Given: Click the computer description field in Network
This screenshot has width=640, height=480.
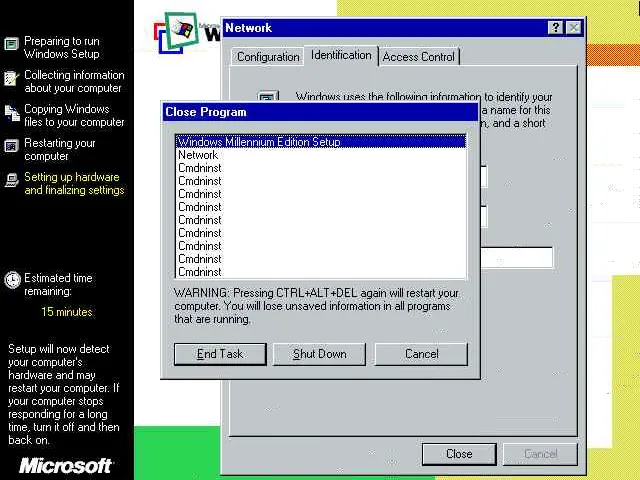Looking at the screenshot, I should [x=517, y=258].
